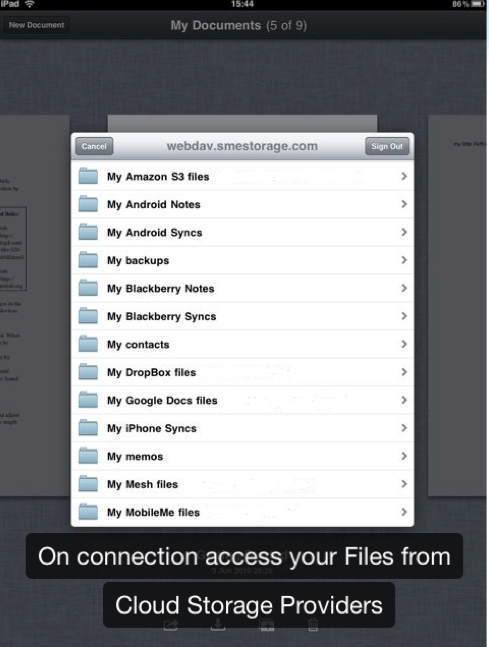The image size is (489, 647).
Task: Choose the My Google Docs files entry
Action: 242,400
